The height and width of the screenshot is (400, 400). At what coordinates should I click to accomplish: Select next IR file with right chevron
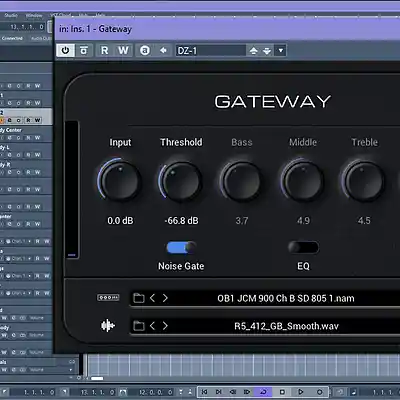coord(165,325)
